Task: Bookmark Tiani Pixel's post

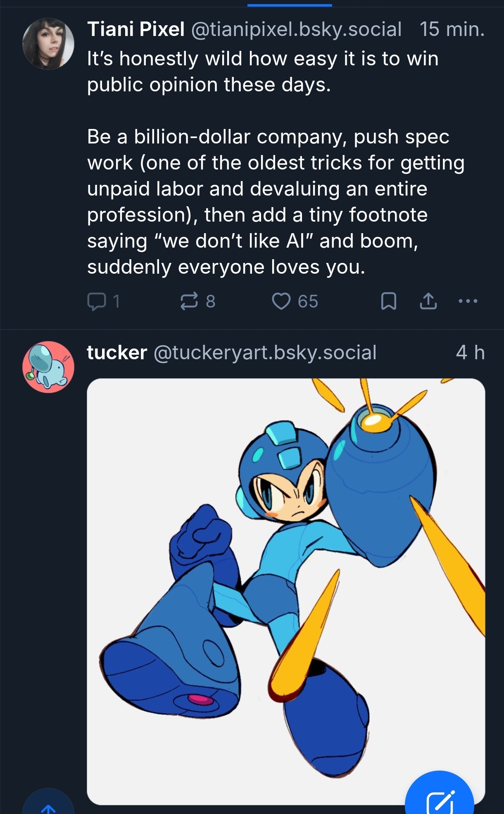Action: pos(388,301)
